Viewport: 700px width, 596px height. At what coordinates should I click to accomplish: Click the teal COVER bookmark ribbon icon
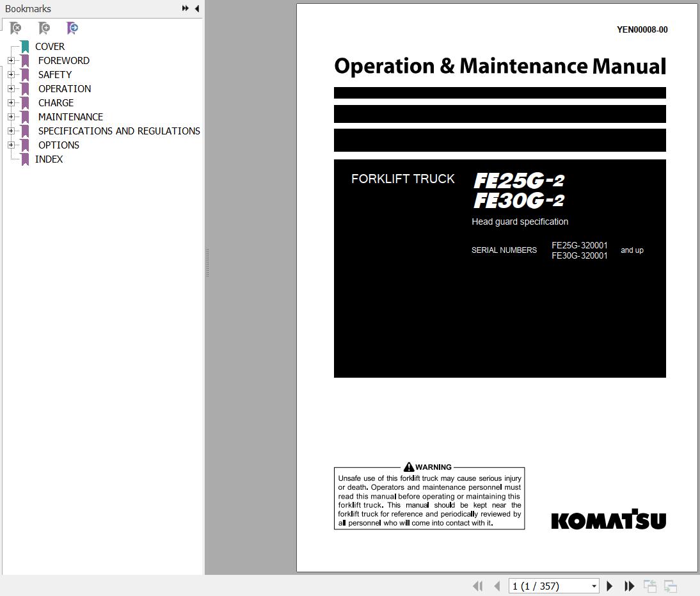[x=25, y=47]
